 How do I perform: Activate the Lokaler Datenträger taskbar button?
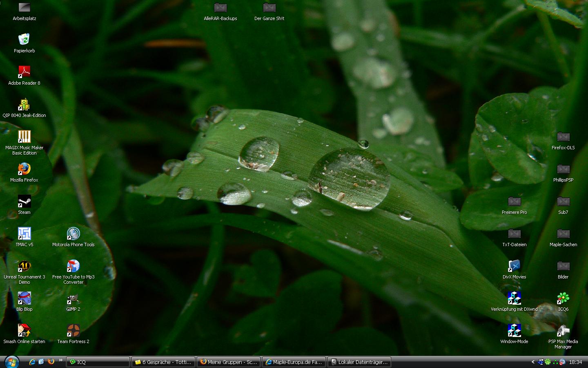pyautogui.click(x=359, y=362)
